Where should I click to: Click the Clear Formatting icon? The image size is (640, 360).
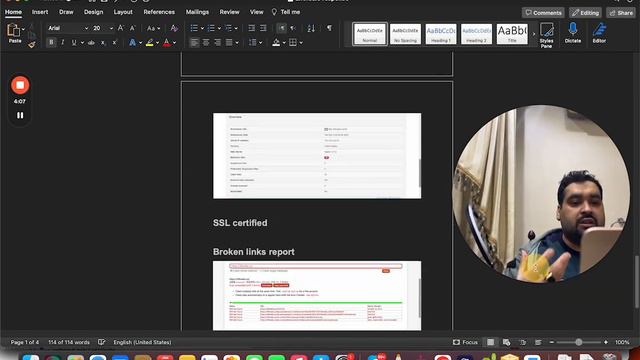[x=174, y=28]
